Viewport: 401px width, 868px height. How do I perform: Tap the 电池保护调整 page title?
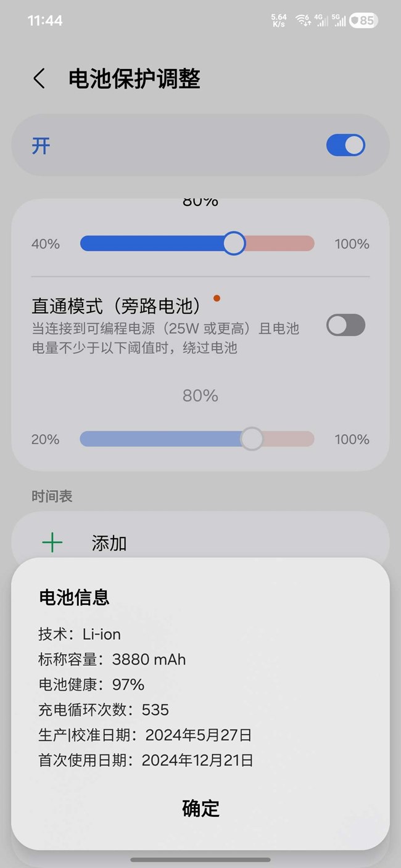[134, 79]
